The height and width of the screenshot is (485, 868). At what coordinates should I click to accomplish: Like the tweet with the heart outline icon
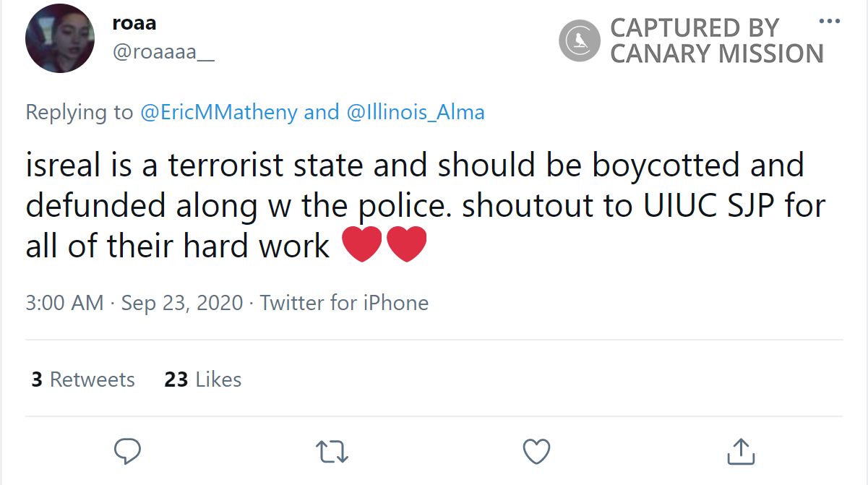536,451
